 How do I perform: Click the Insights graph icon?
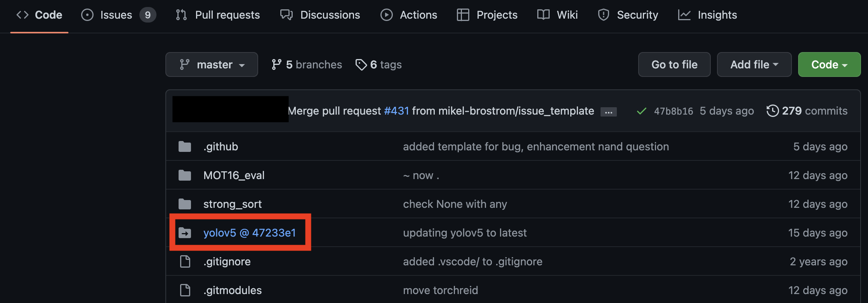(685, 14)
